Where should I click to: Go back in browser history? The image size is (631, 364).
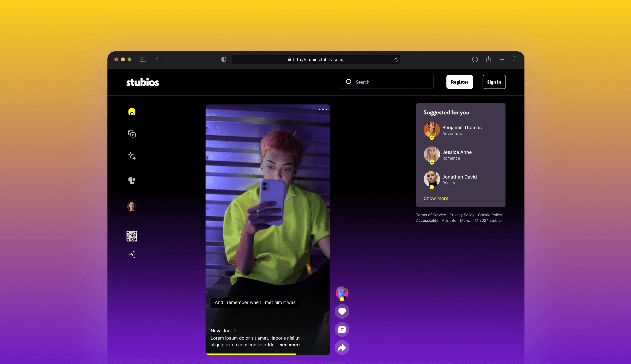[157, 59]
